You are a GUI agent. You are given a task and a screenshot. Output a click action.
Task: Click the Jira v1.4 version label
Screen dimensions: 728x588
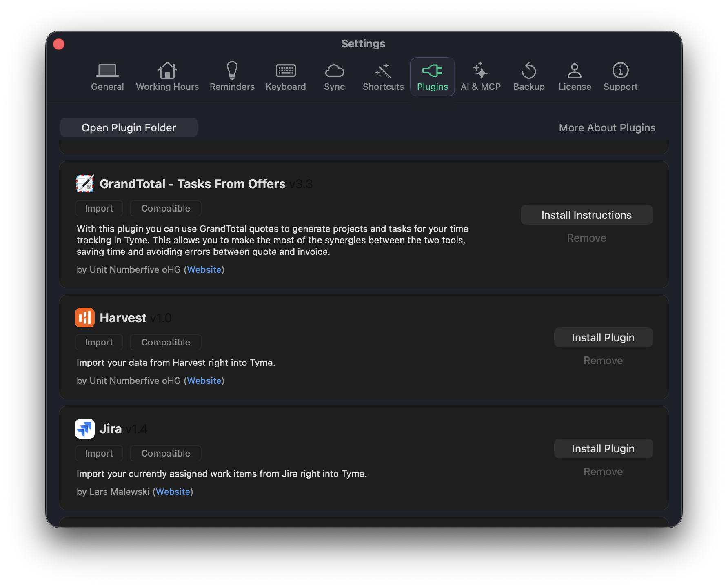pos(136,429)
